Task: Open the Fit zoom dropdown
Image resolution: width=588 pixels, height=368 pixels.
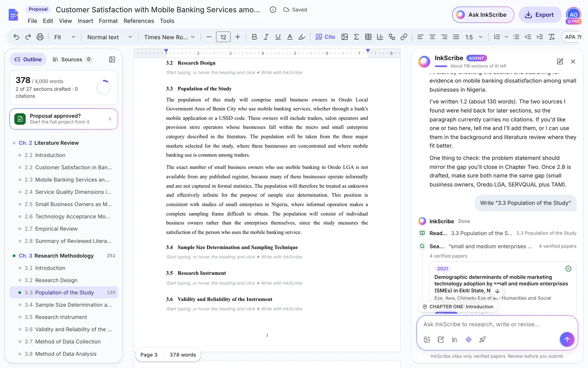Action: [x=65, y=37]
